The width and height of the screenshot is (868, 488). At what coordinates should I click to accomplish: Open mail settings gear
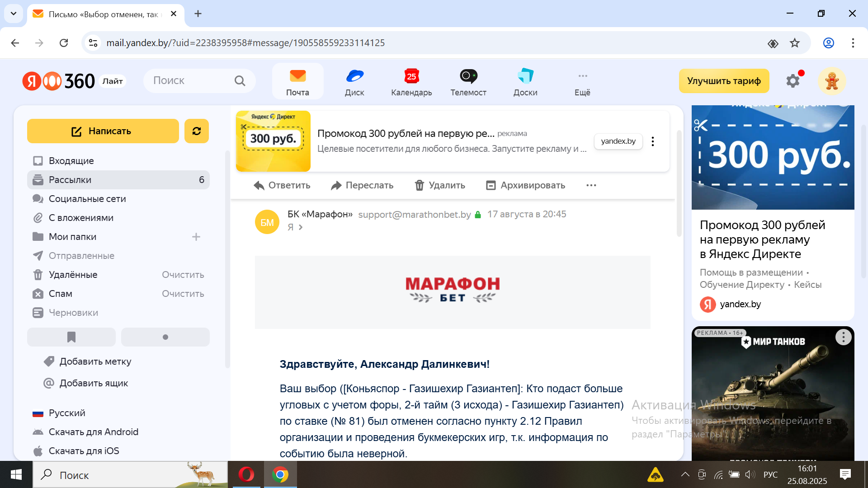tap(793, 81)
